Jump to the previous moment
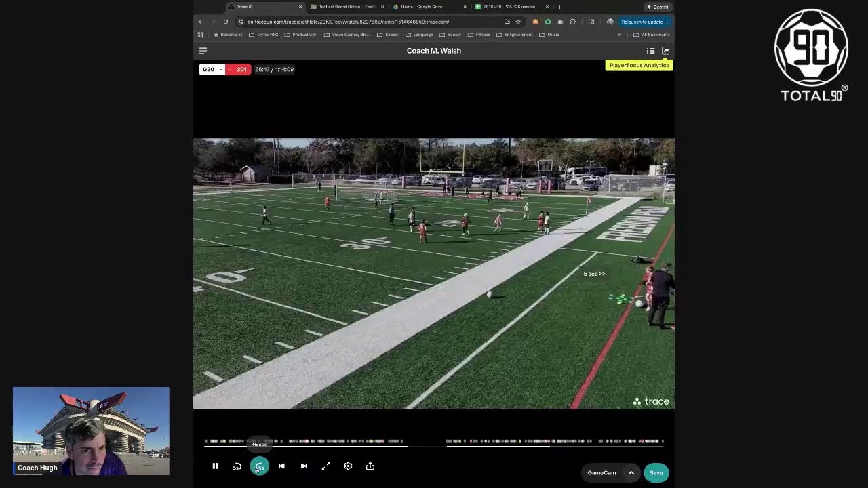 click(281, 466)
